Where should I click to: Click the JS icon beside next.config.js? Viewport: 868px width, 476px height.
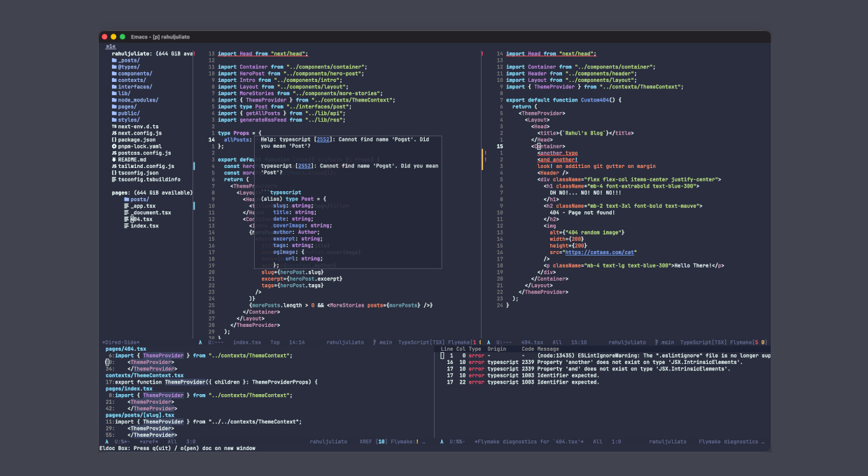[x=114, y=133]
